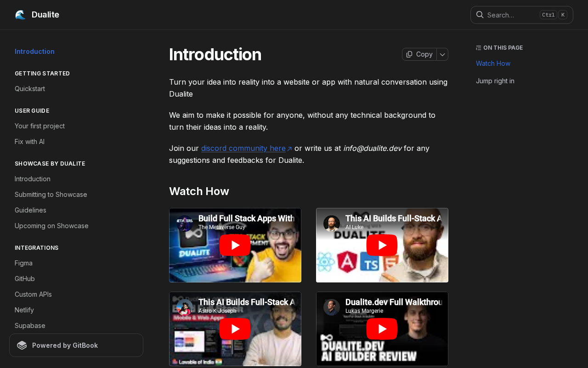The height and width of the screenshot is (368, 588).
Task: Open Showcase Introduction page
Action: pos(33,179)
